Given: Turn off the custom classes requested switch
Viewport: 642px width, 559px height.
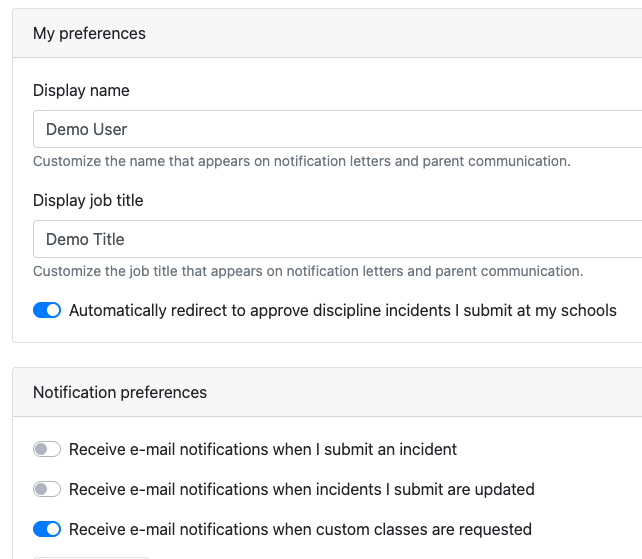Looking at the screenshot, I should 47,530.
